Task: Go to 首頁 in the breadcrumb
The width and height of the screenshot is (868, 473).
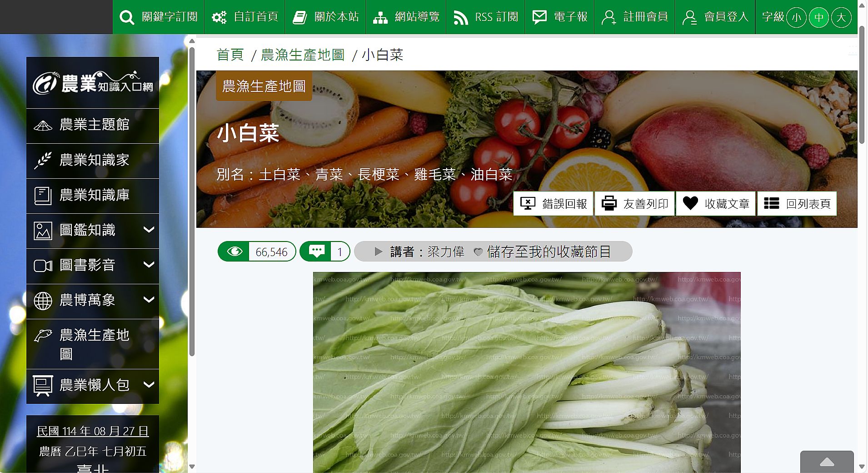Action: point(230,55)
